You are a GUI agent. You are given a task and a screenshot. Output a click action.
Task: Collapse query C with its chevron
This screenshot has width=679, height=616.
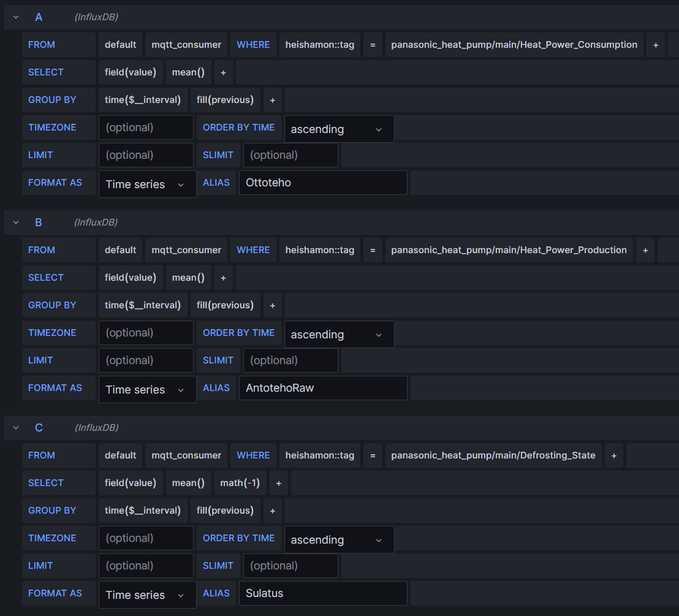tap(16, 428)
